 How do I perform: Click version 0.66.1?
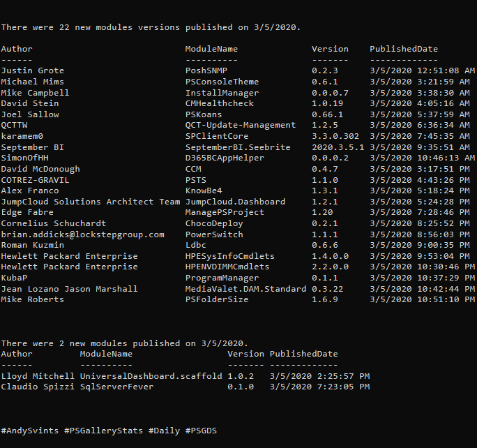[327, 114]
